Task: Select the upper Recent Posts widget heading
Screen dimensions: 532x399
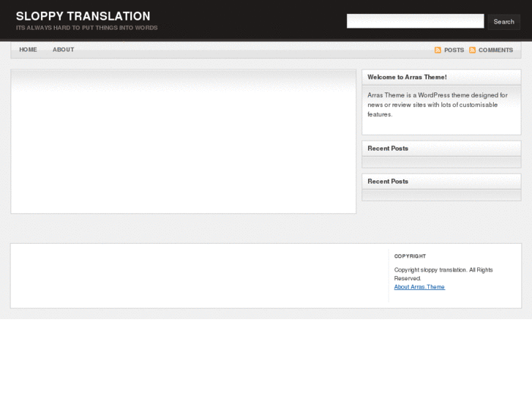Action: coord(388,148)
